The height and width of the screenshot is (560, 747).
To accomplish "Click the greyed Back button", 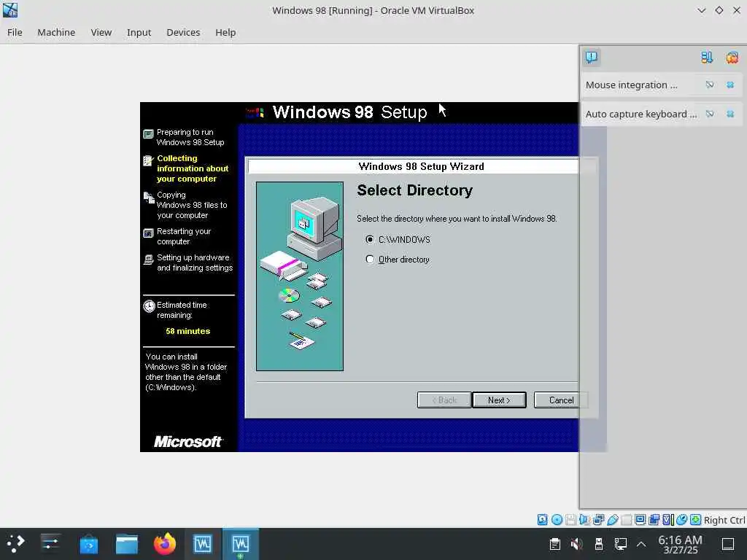I will pyautogui.click(x=444, y=400).
